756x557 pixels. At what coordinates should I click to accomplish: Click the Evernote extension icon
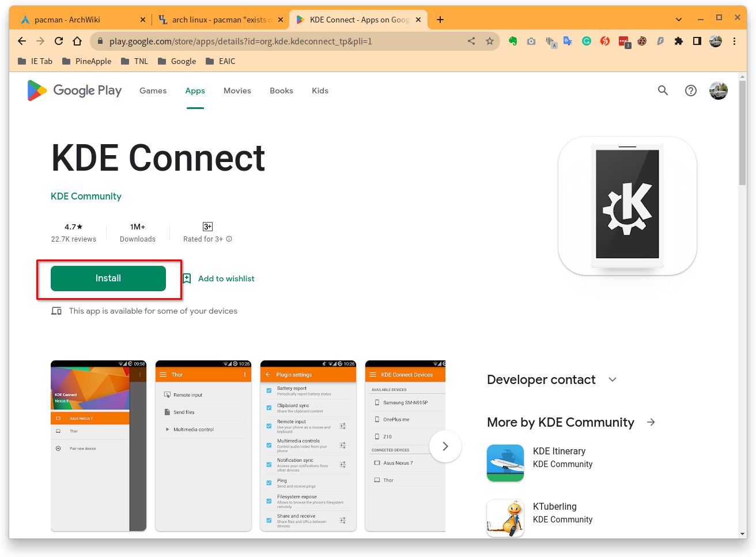click(x=513, y=41)
